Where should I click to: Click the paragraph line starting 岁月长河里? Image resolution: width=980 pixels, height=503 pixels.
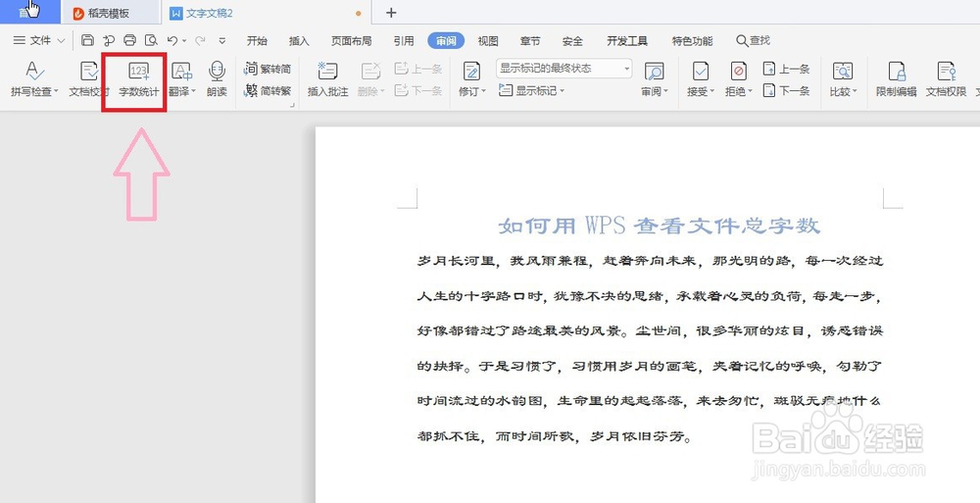point(650,260)
